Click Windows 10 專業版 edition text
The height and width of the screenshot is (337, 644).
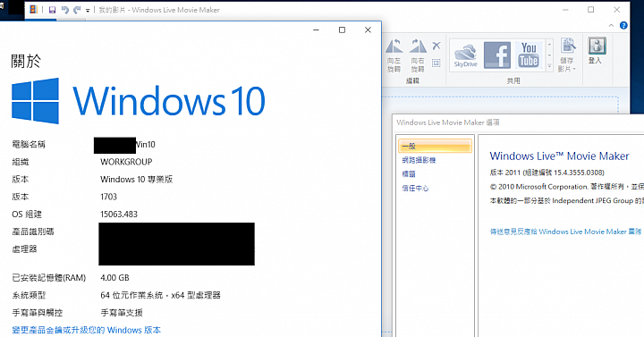point(136,180)
